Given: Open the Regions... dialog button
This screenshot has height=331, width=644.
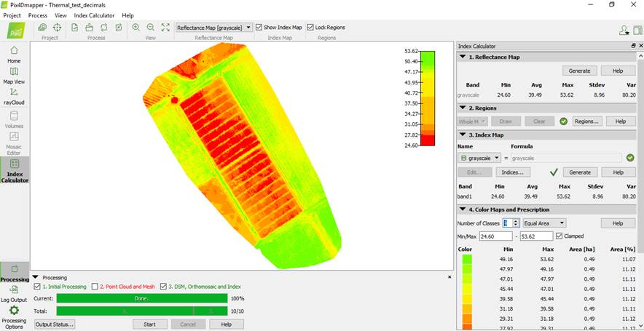Looking at the screenshot, I should 586,121.
